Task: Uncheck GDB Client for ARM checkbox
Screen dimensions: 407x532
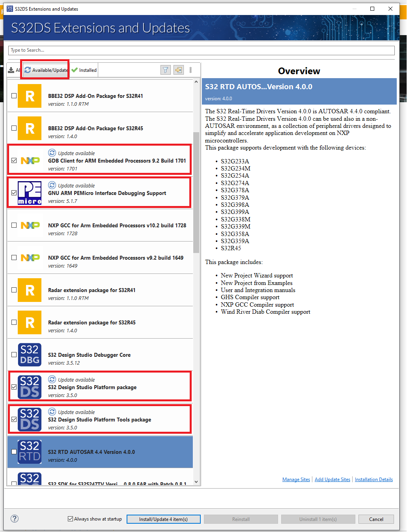Action: tap(14, 161)
